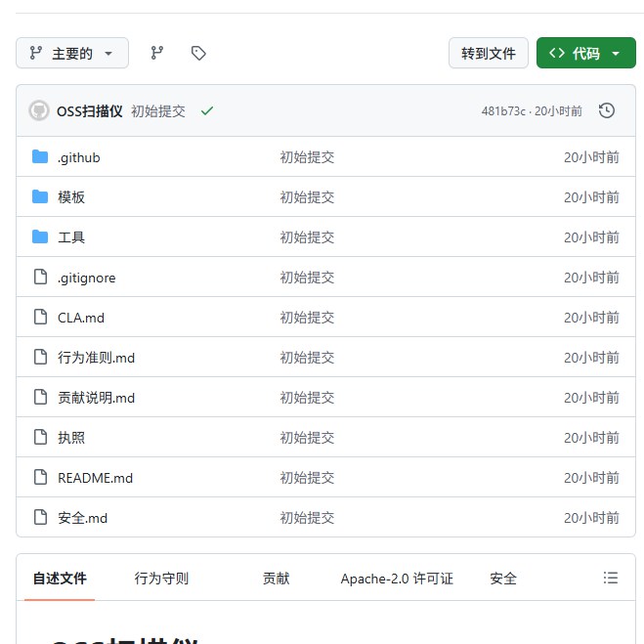
Task: Click the .gitignore file icon
Action: click(40, 277)
